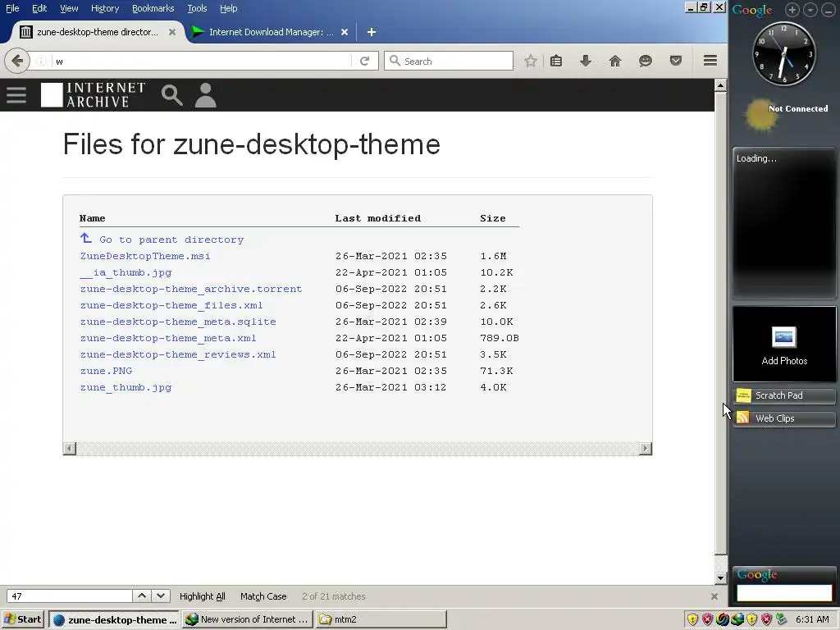Click the Google sidebar minimize icon
The width and height of the screenshot is (840, 630).
tap(829, 10)
